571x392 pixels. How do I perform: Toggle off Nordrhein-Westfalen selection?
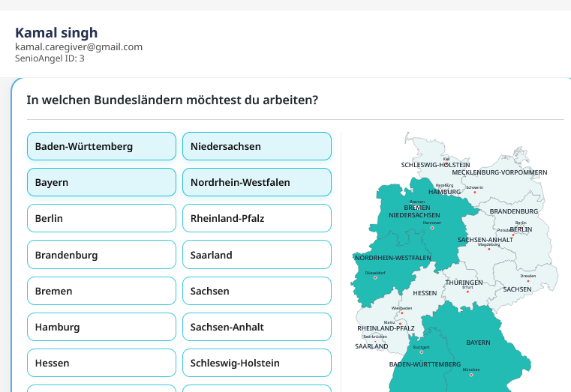click(257, 182)
